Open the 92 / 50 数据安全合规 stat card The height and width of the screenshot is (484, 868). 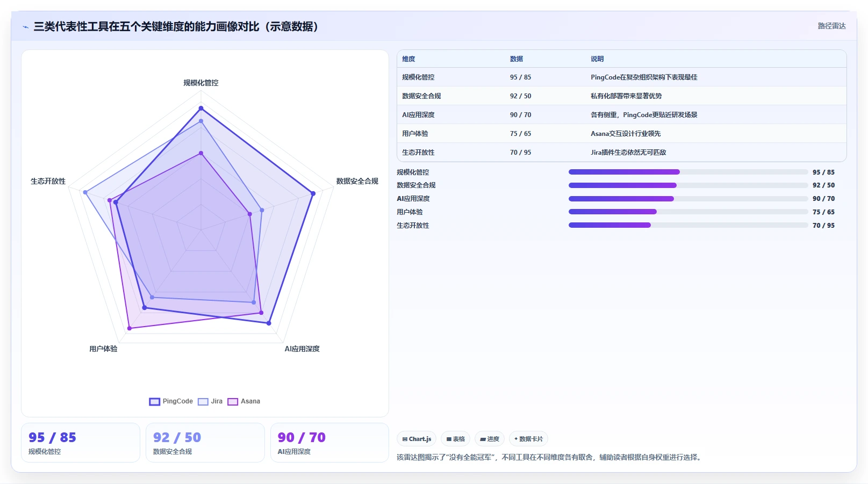click(x=205, y=443)
